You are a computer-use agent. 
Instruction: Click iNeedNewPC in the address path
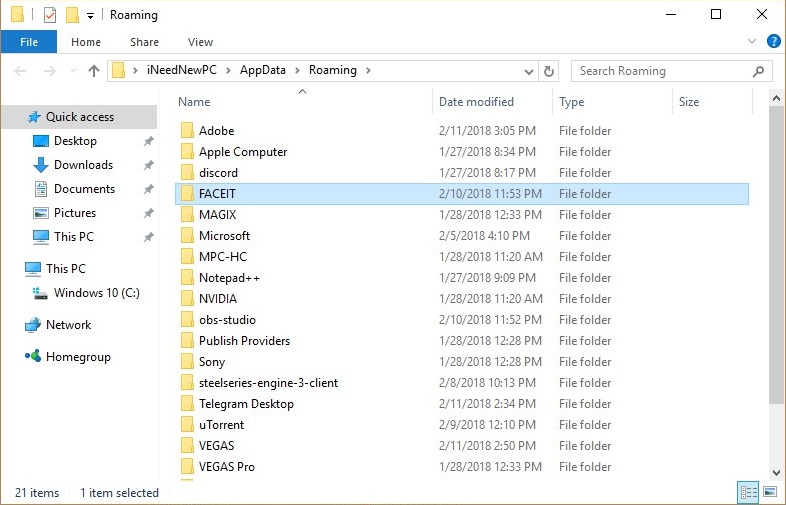click(181, 70)
